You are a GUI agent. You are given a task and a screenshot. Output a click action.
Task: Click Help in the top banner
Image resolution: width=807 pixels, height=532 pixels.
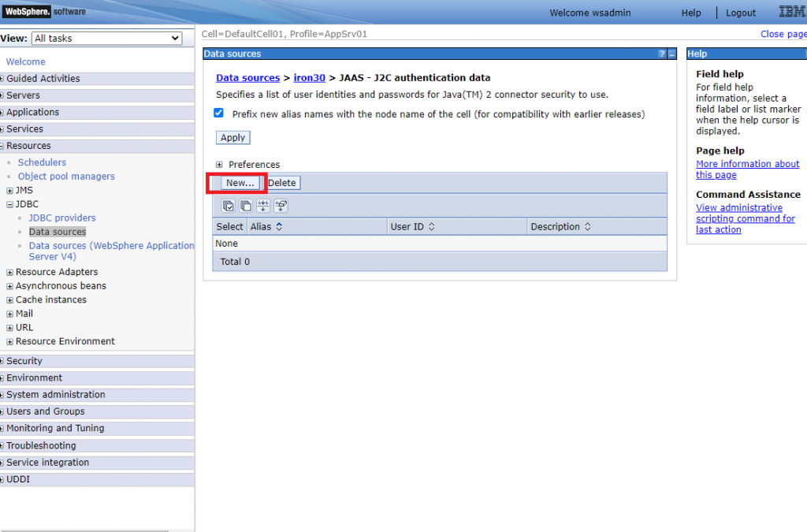pyautogui.click(x=691, y=13)
